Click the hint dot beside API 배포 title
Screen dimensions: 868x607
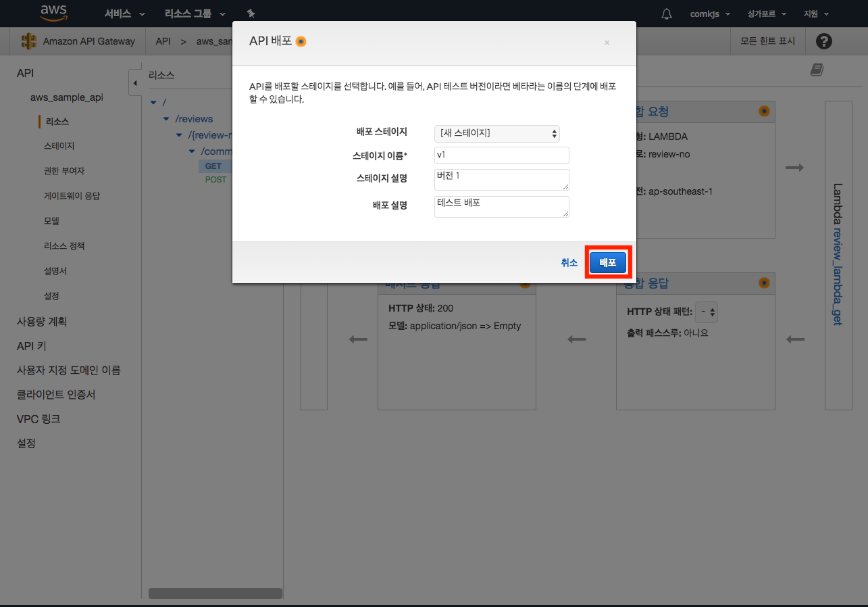tap(301, 41)
